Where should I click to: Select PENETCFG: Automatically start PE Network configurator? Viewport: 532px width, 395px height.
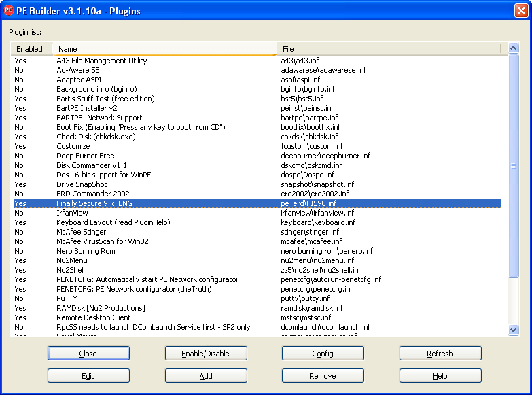point(258,279)
